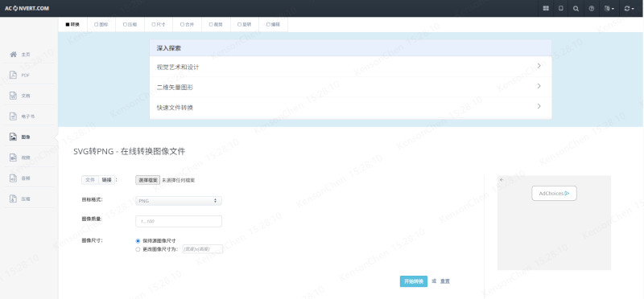Click the document (文档) icon in sidebar
This screenshot has height=299, width=644.
[x=13, y=96]
